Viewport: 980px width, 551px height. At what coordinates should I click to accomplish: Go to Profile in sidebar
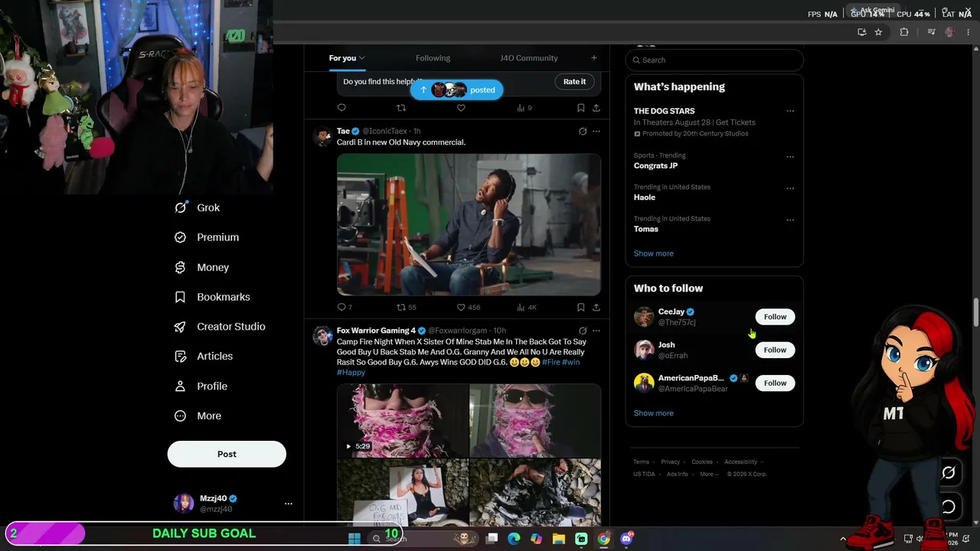coord(201,386)
